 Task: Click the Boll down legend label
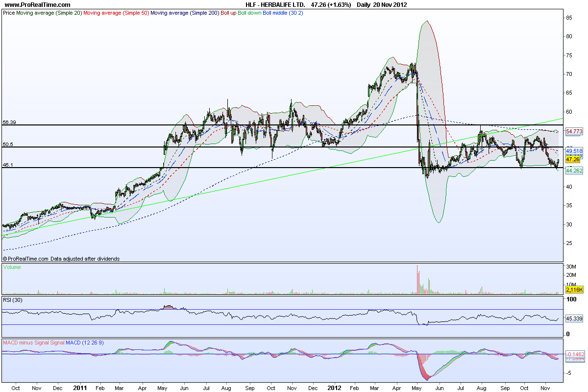[250, 13]
